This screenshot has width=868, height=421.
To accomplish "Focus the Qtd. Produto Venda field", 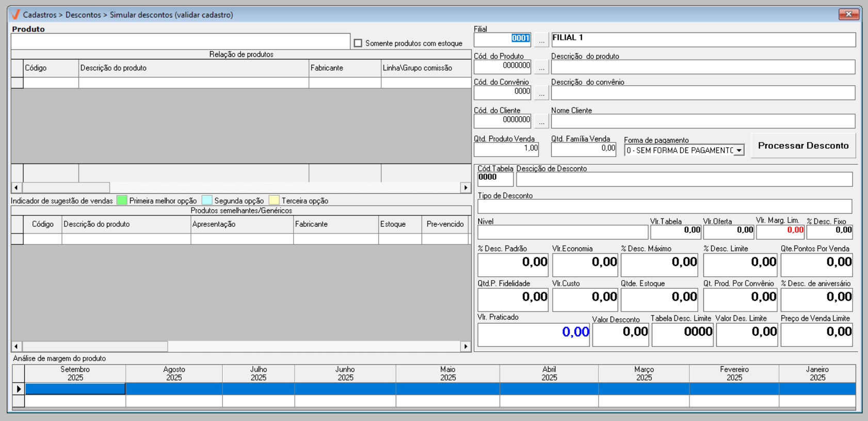I will coord(506,149).
